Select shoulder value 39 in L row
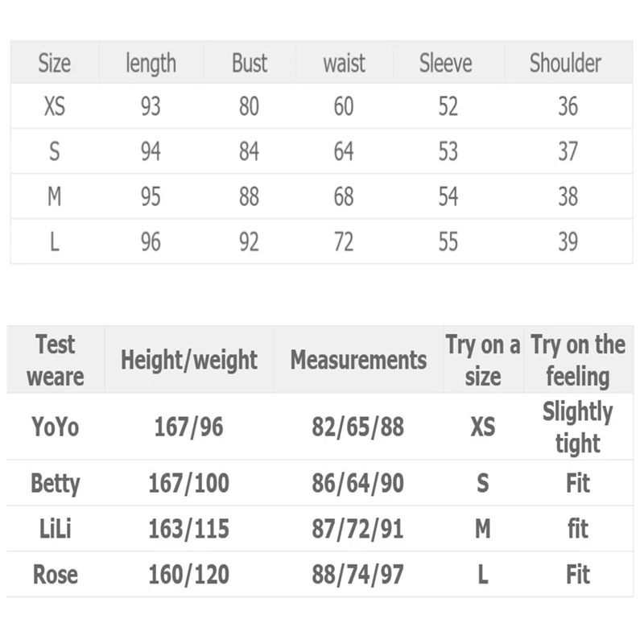 (568, 242)
